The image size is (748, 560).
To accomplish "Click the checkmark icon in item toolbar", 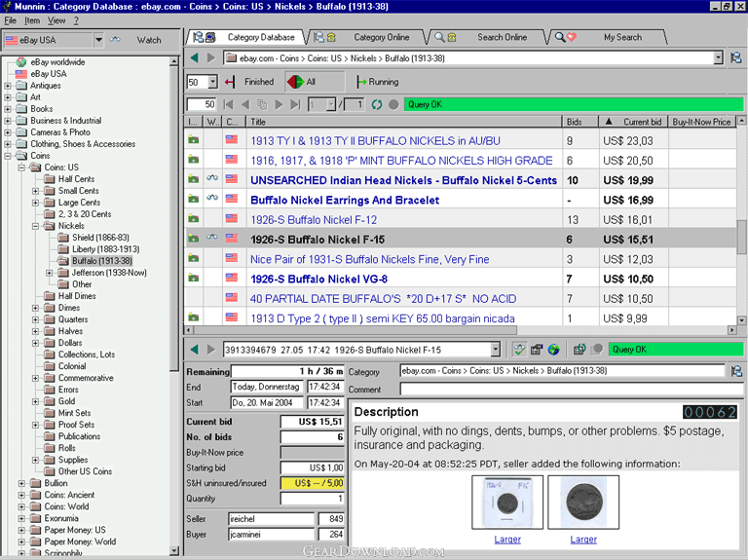I will 519,350.
